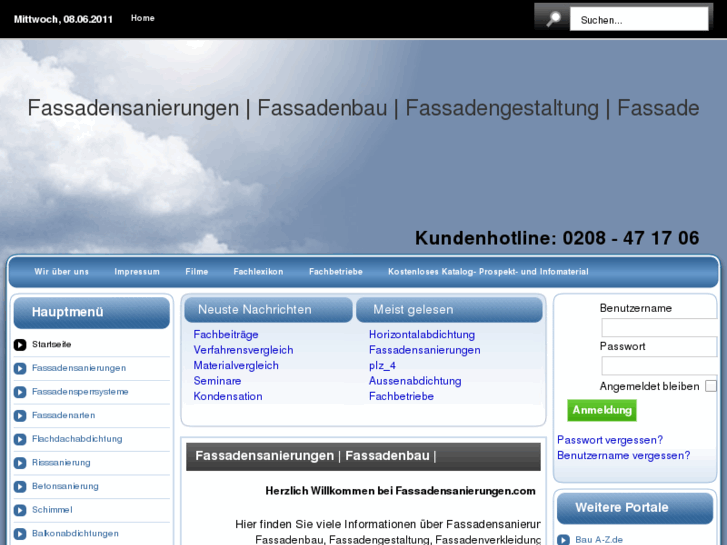
Task: Click the arrow icon beside Fassadensanierungen menu item
Action: click(x=20, y=368)
